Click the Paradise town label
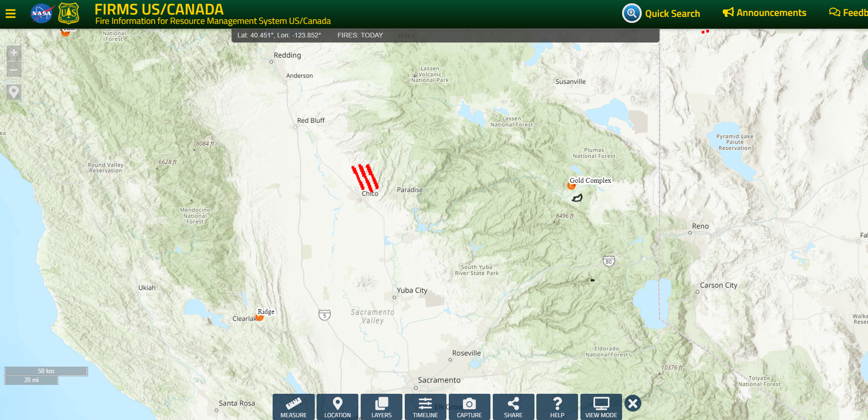Viewport: 868px width, 420px height. pyautogui.click(x=410, y=190)
